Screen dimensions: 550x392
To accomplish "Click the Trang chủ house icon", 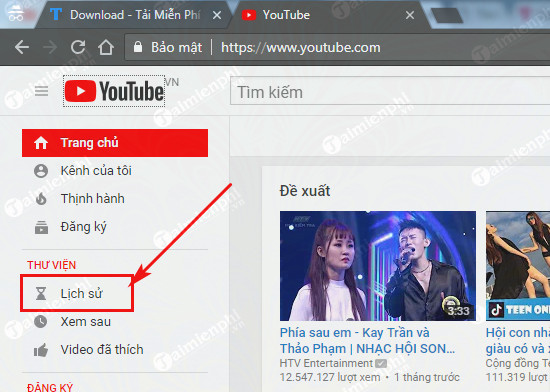I will tap(41, 143).
